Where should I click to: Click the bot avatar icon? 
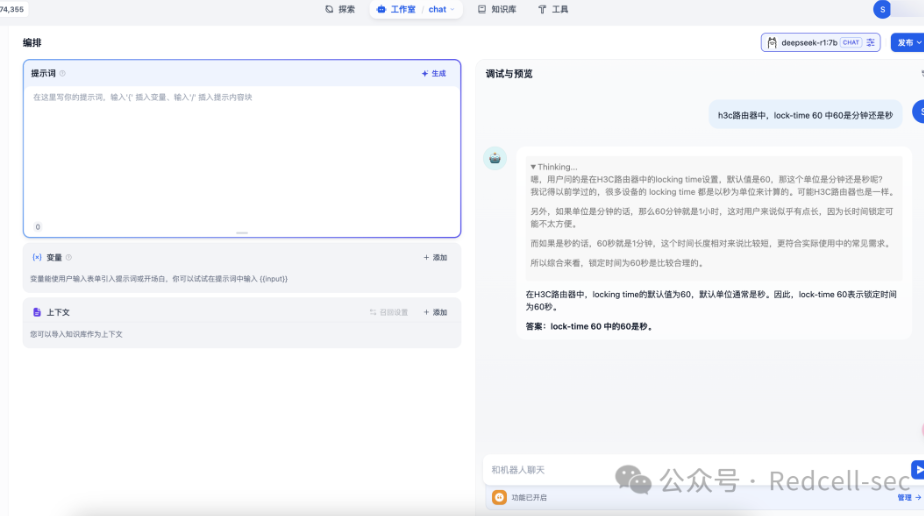pyautogui.click(x=494, y=158)
